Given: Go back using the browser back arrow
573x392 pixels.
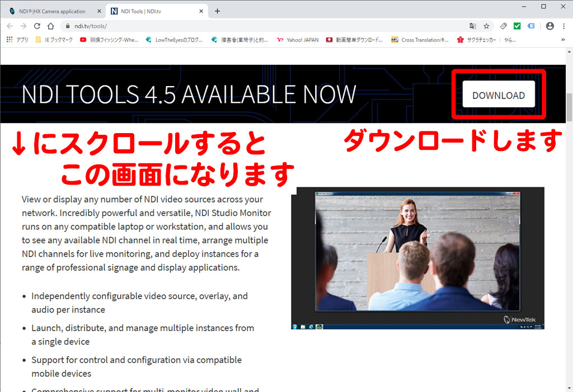Looking at the screenshot, I should pos(10,26).
